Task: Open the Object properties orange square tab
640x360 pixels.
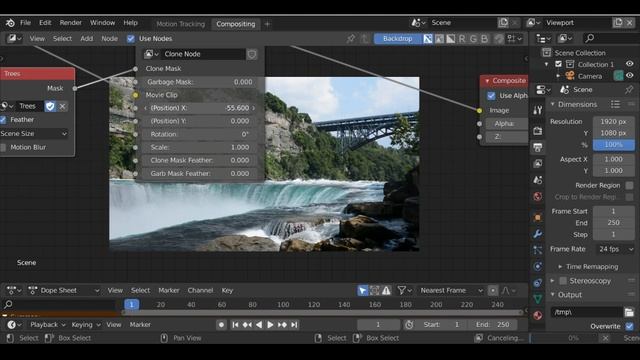Action: tap(538, 217)
